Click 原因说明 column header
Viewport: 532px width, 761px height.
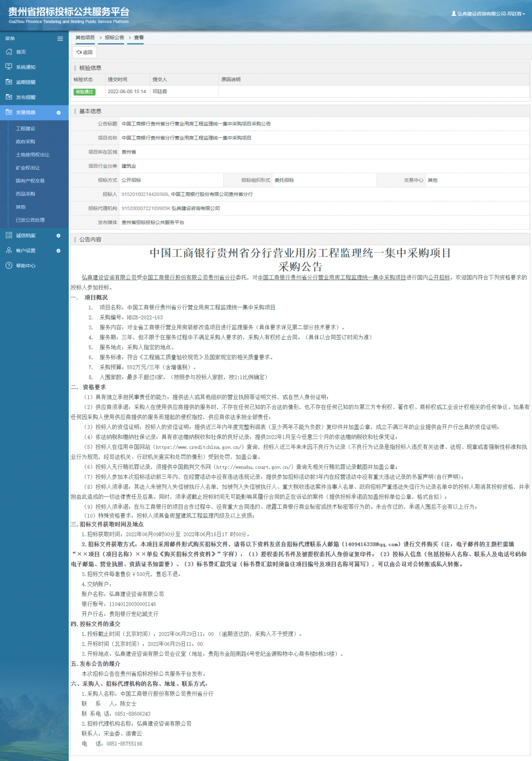(231, 79)
